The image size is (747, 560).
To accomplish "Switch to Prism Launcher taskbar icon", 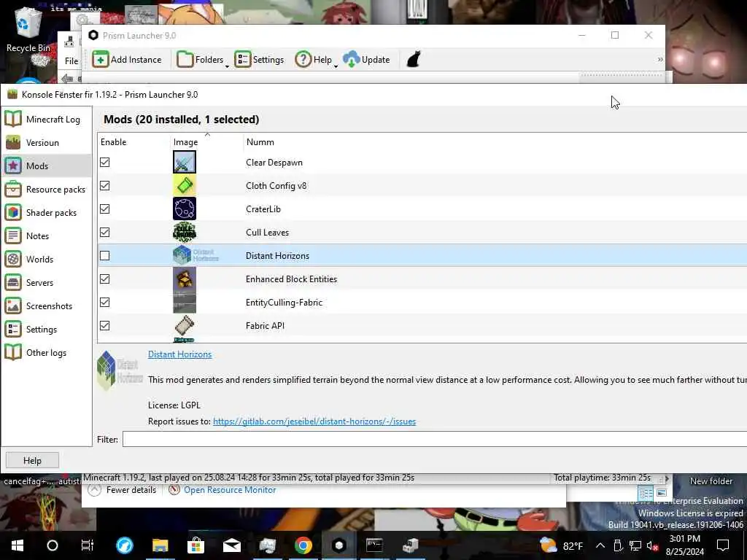I will [338, 545].
